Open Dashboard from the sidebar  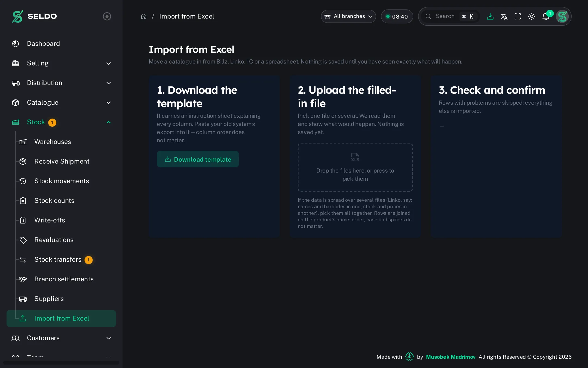click(61, 44)
